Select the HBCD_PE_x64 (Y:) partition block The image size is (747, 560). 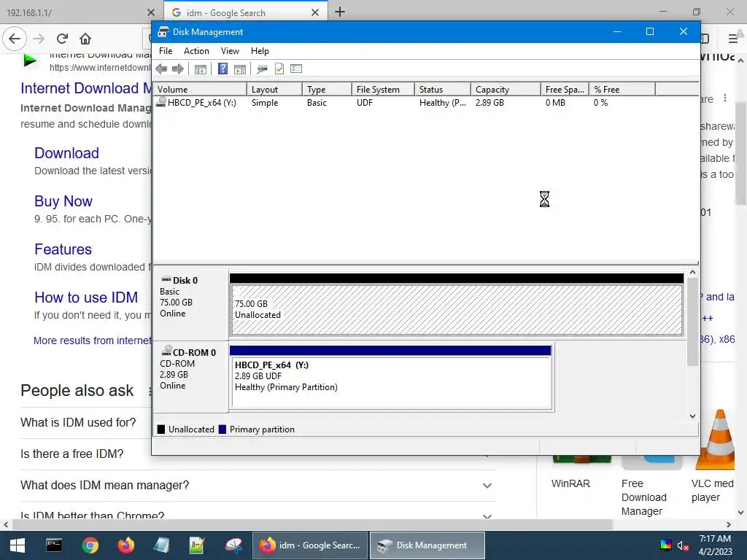[391, 378]
